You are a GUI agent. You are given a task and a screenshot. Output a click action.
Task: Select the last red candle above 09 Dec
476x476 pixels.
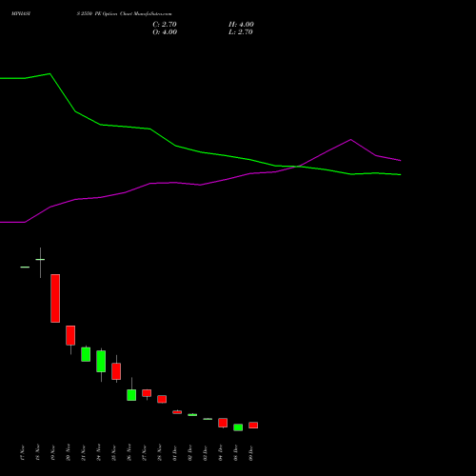(x=253, y=426)
